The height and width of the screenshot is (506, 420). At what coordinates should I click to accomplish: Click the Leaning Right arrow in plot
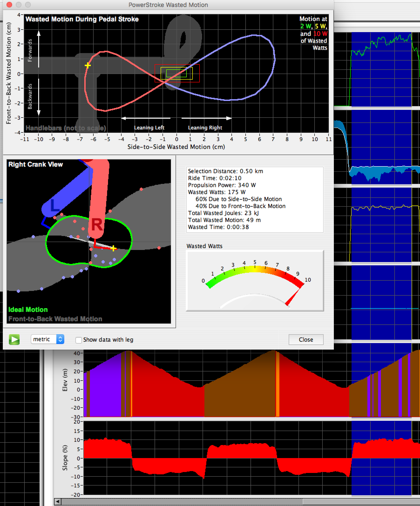[x=206, y=118]
